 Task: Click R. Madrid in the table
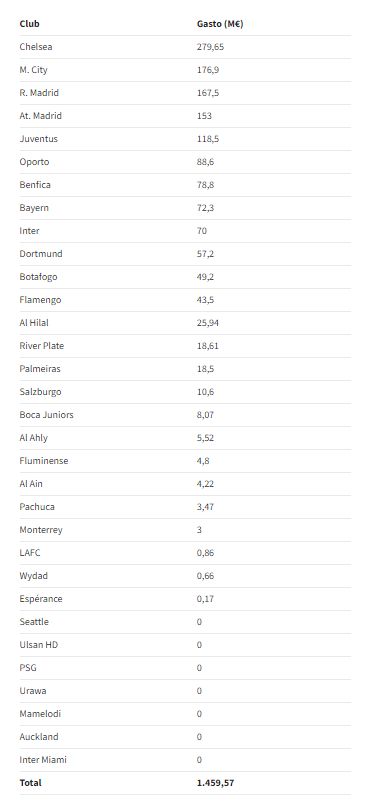(x=39, y=93)
